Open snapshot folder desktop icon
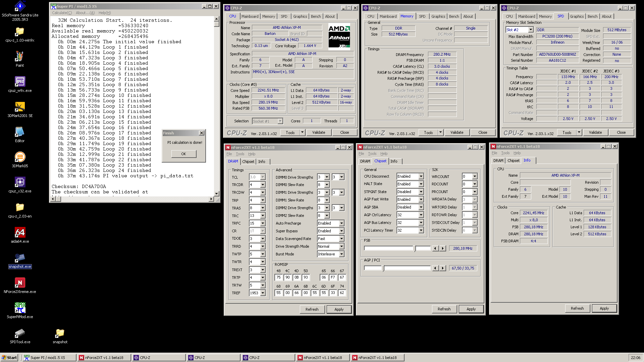 click(60, 336)
